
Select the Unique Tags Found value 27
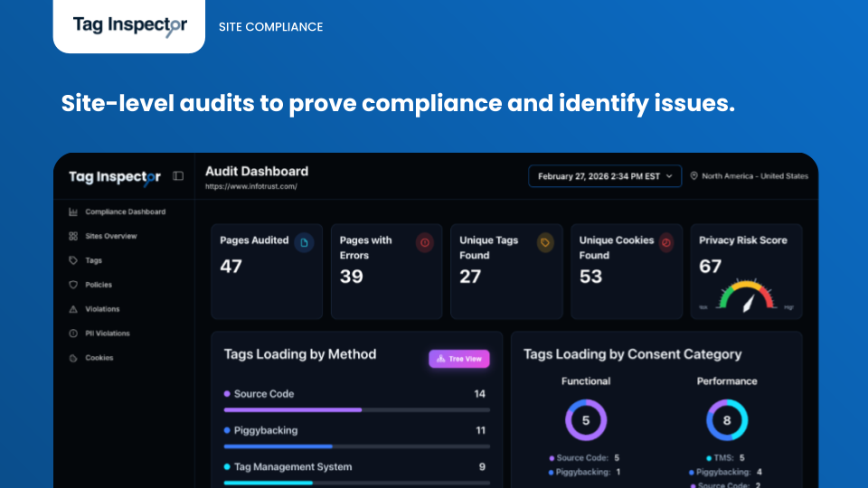[x=470, y=277]
